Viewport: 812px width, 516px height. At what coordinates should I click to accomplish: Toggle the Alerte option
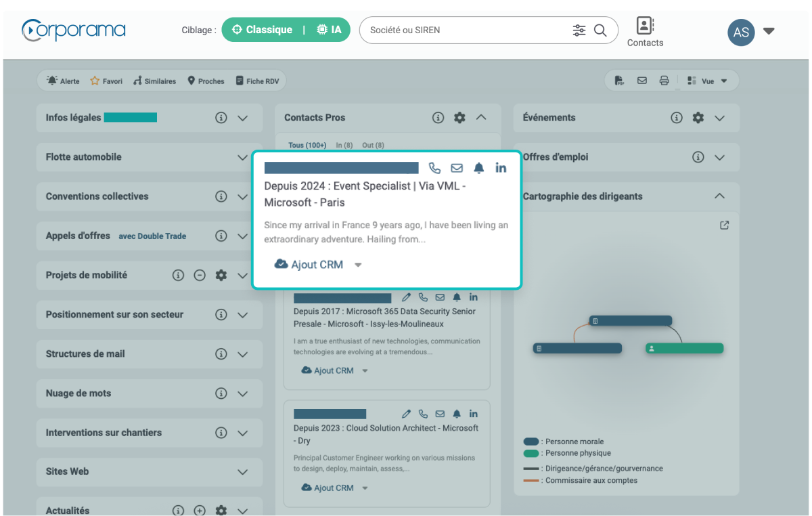pyautogui.click(x=63, y=81)
